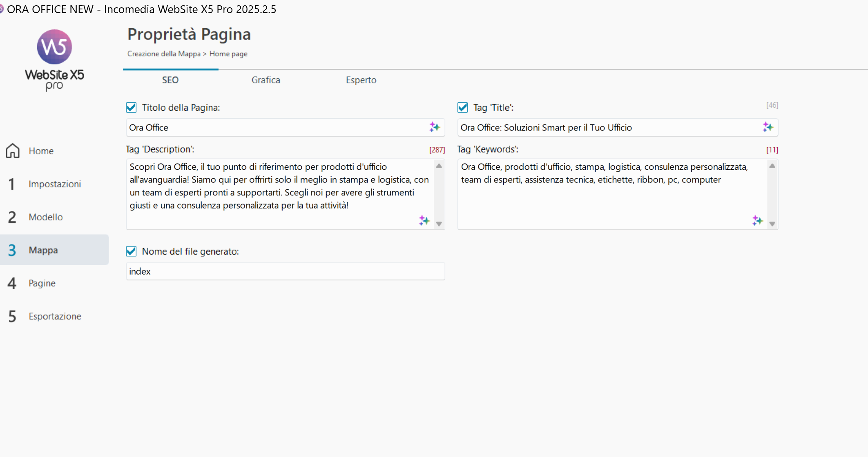Switch to the Grafica tab
The image size is (868, 457).
[266, 80]
